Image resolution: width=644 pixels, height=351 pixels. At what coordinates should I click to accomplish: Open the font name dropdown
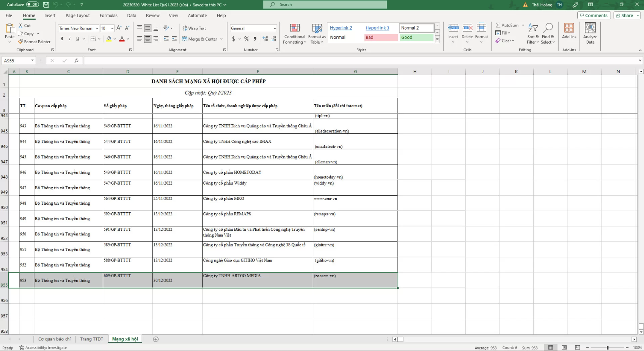(x=97, y=28)
